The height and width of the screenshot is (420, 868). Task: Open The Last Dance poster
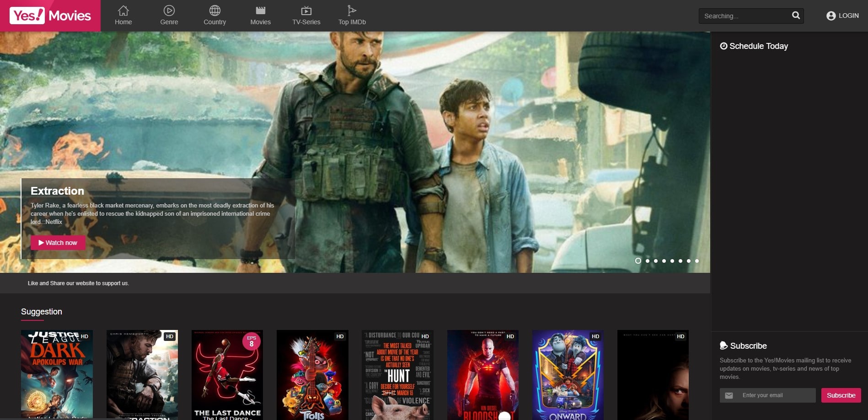point(227,375)
